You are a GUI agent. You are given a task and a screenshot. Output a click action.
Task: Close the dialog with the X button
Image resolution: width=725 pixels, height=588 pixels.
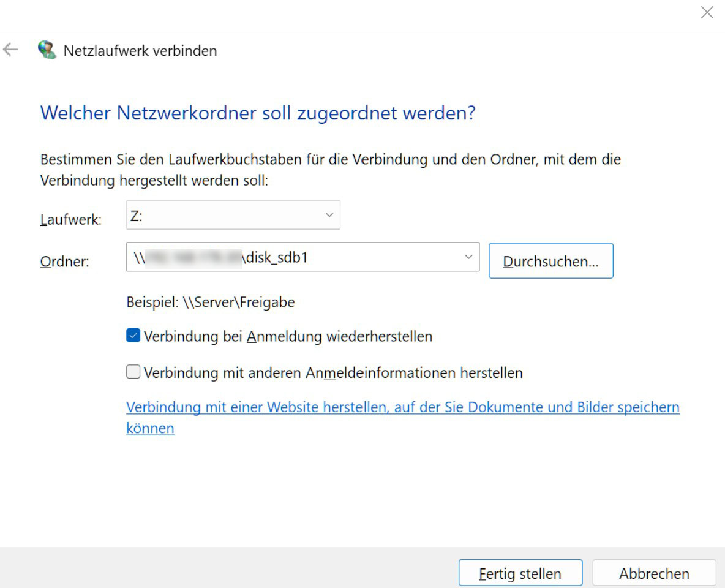tap(707, 12)
